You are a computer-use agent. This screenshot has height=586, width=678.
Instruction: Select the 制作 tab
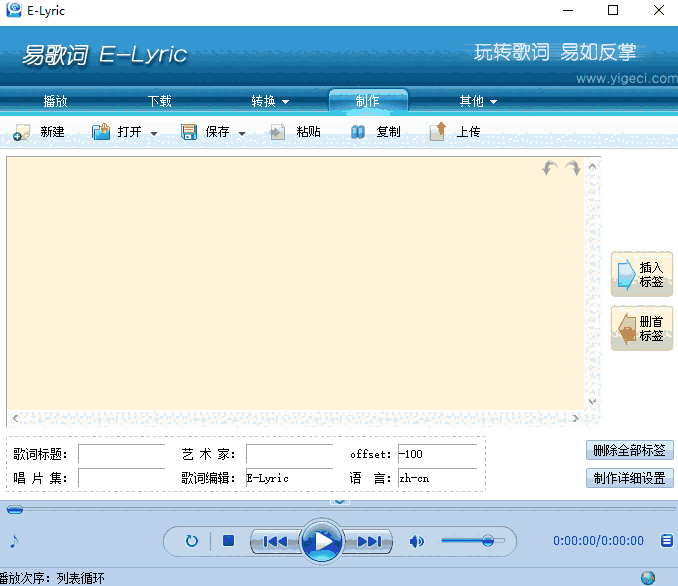368,101
